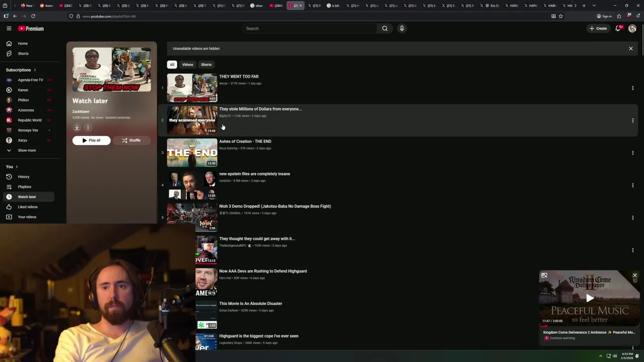Play the Kingdom Come miniplayer video

tap(590, 298)
